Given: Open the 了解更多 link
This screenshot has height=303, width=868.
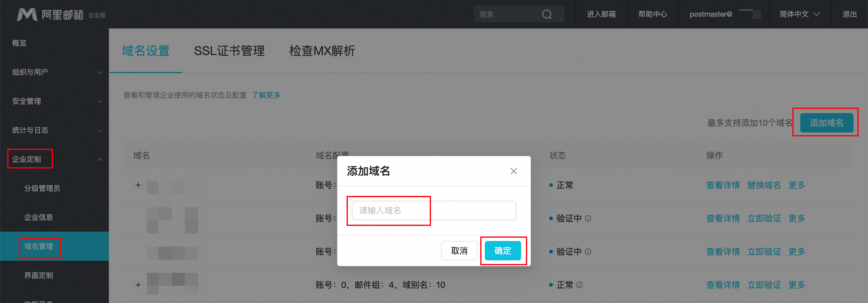Looking at the screenshot, I should (266, 95).
